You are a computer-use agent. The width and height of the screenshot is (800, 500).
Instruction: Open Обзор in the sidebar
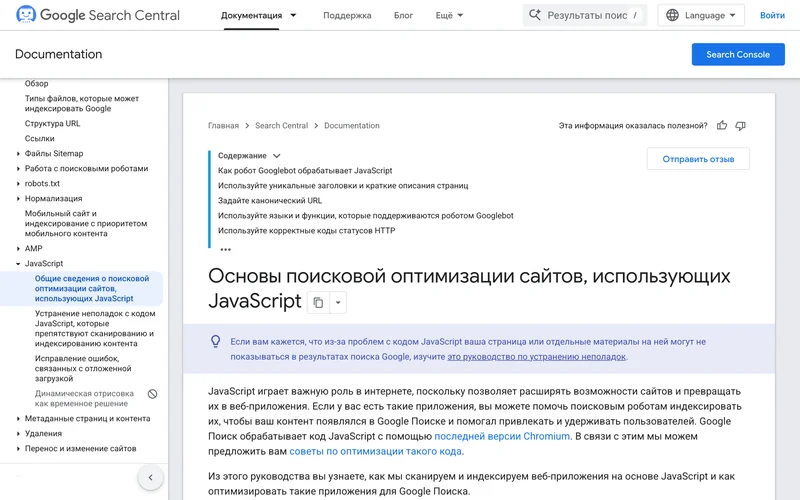tap(37, 84)
